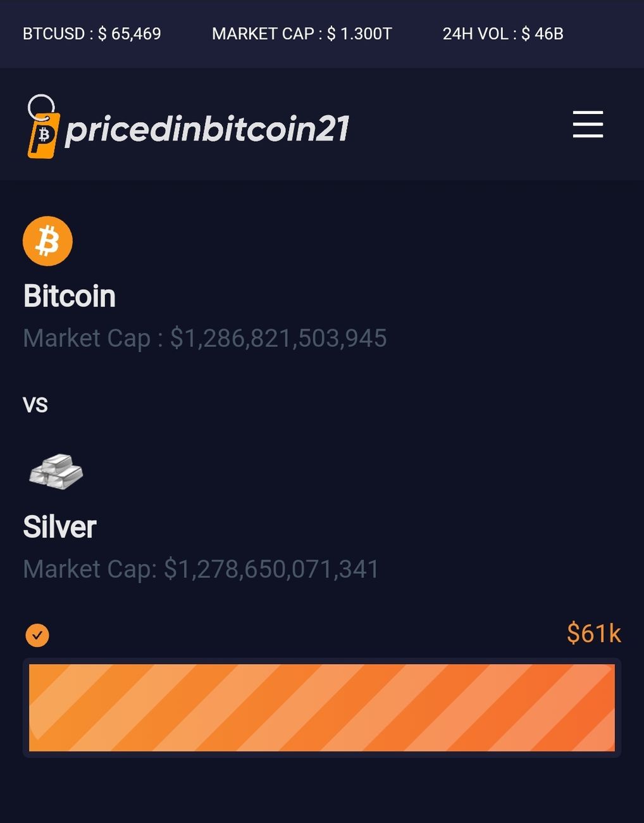Click the $61k price label

[x=594, y=633]
